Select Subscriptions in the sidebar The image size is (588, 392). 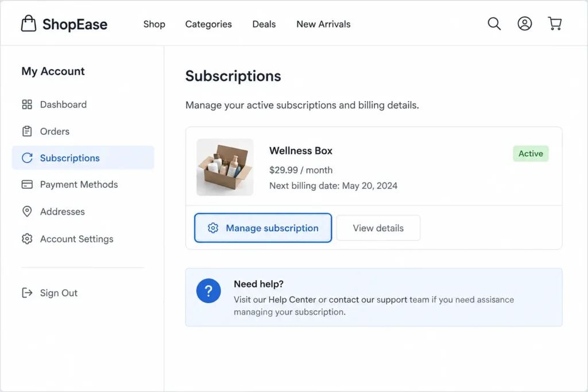83,158
